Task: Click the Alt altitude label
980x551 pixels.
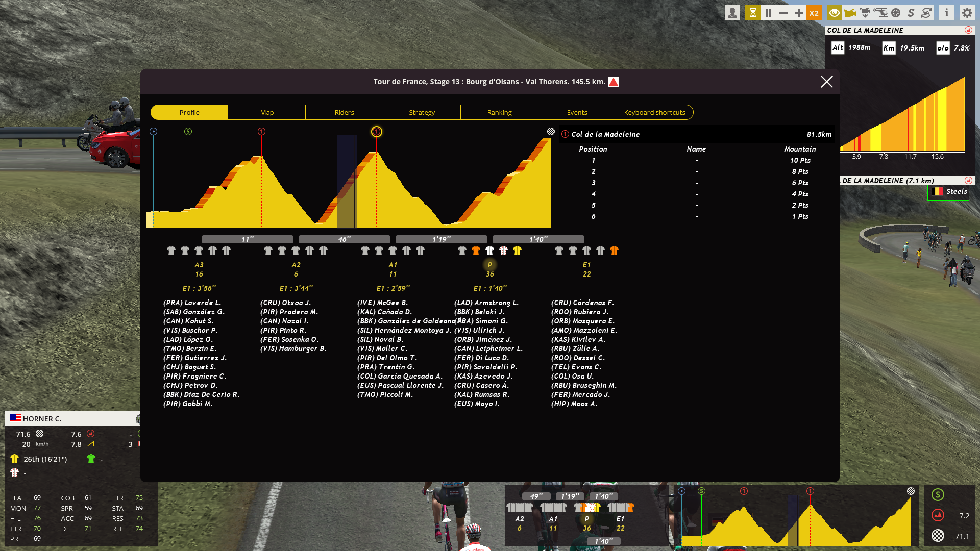Action: pyautogui.click(x=838, y=48)
